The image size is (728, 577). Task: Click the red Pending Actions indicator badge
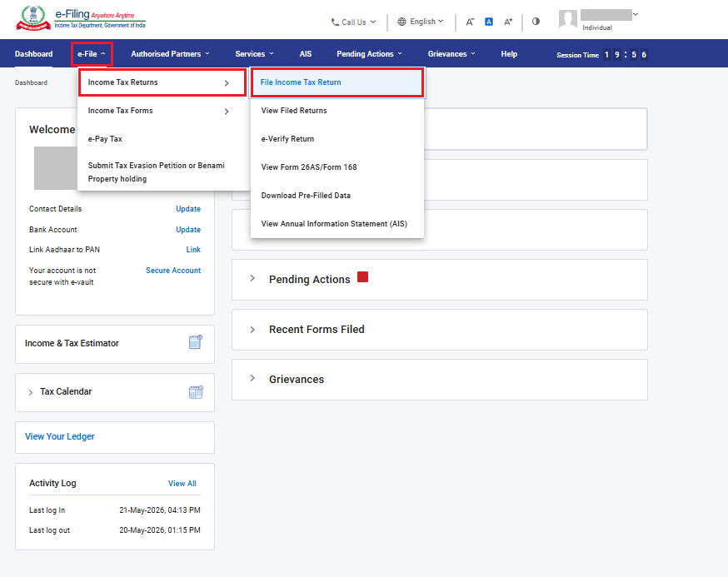click(362, 277)
